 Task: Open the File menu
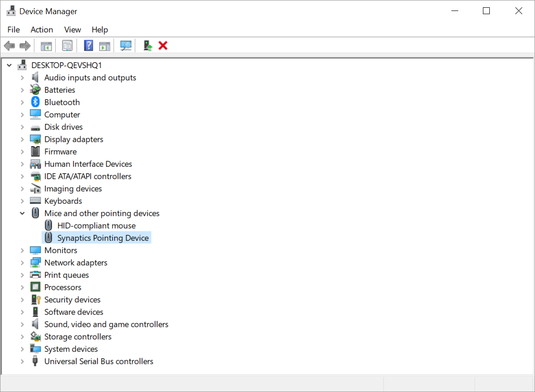pyautogui.click(x=14, y=30)
